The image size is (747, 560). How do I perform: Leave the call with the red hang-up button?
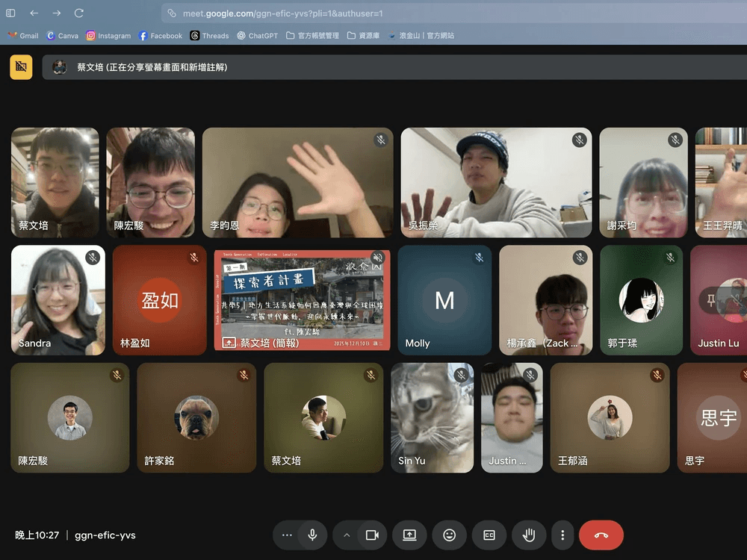click(x=601, y=535)
